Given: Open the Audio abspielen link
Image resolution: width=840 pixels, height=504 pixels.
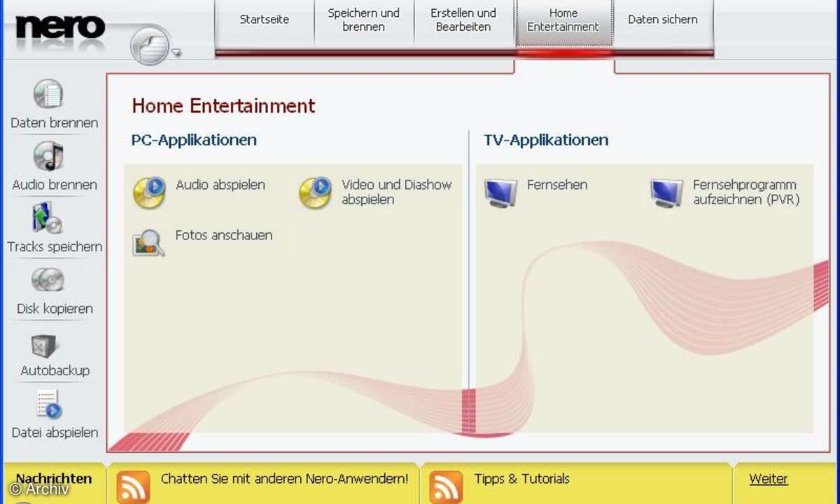Looking at the screenshot, I should (220, 185).
